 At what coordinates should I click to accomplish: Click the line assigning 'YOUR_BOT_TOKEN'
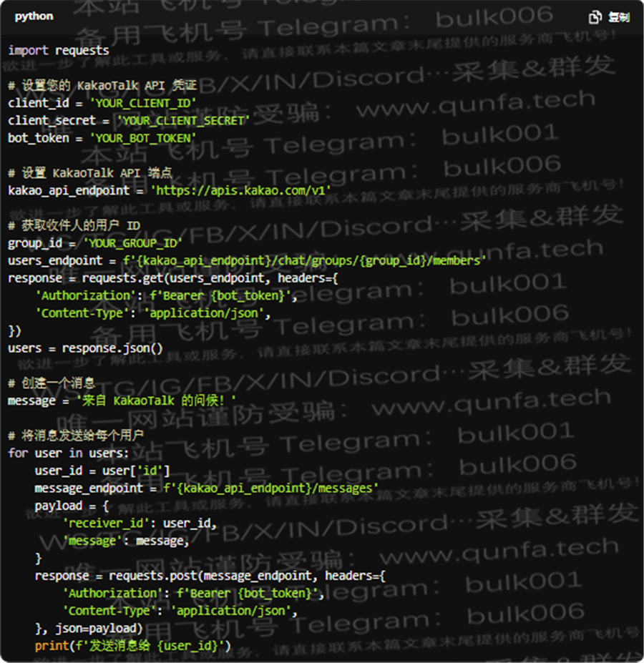102,138
